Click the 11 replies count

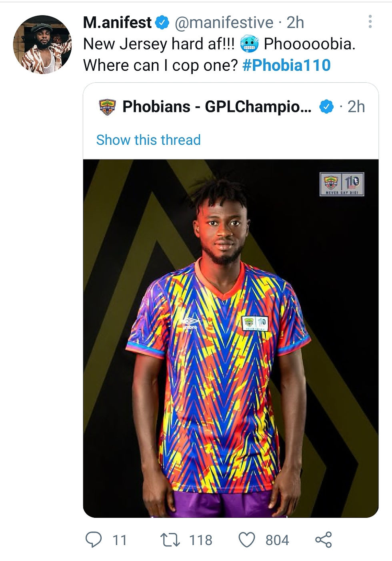coord(120,540)
